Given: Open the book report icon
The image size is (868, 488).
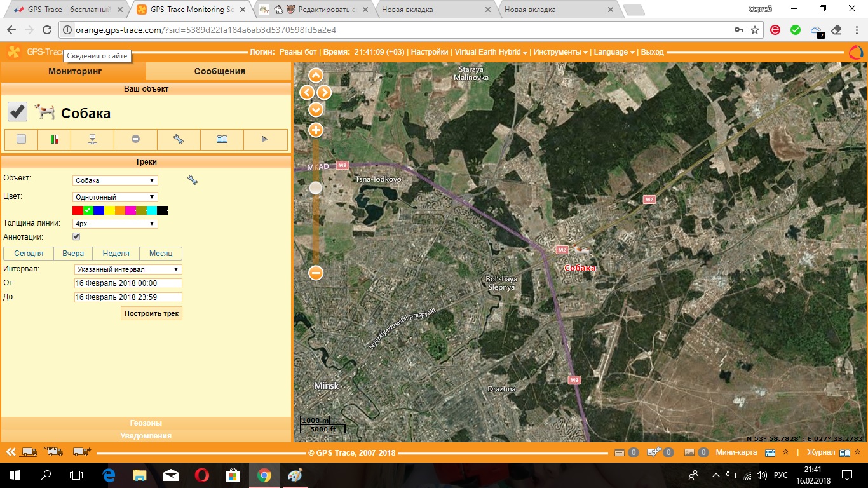Looking at the screenshot, I should (x=222, y=139).
